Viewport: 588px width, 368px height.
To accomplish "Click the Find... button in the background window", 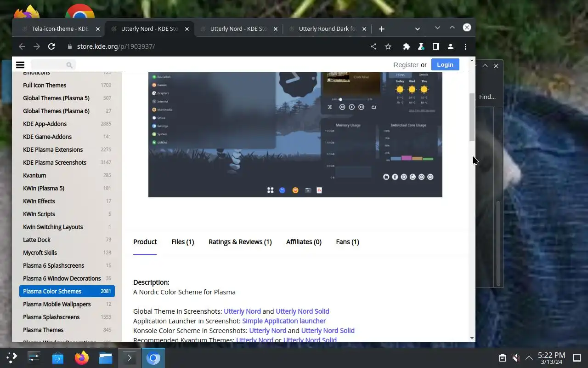I will (x=487, y=97).
